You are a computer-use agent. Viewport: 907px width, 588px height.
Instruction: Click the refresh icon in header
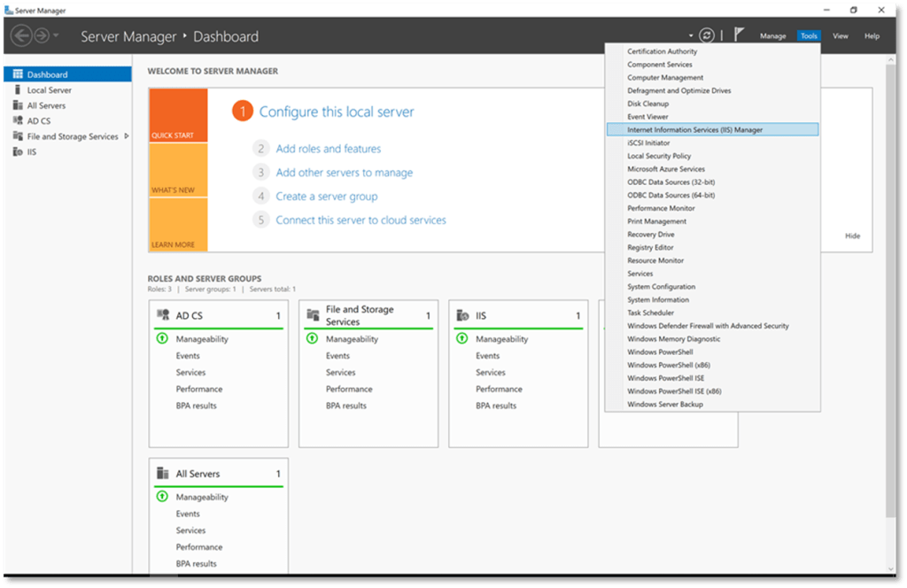point(706,35)
